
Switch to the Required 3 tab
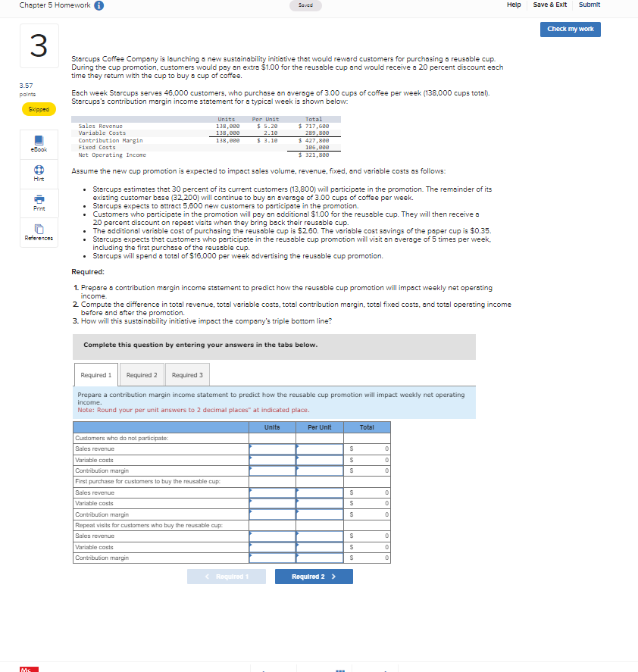[187, 375]
